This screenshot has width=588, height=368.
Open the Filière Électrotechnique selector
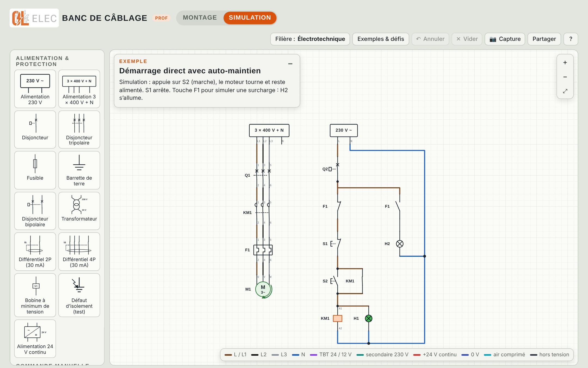(310, 39)
